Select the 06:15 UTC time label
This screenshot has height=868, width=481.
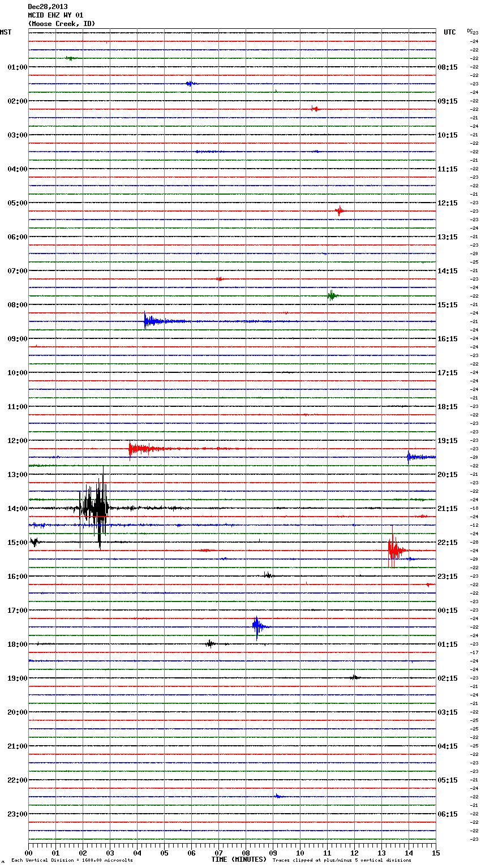448,814
